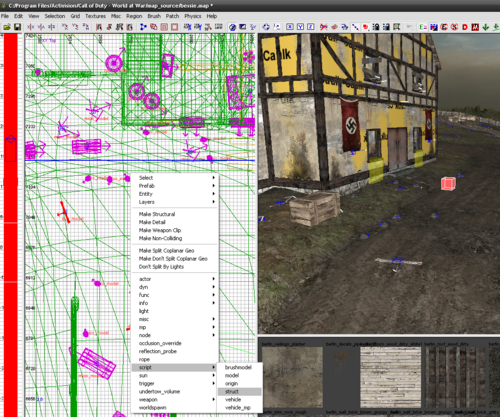Expand the info entity submenu
500x417 pixels.
175,303
